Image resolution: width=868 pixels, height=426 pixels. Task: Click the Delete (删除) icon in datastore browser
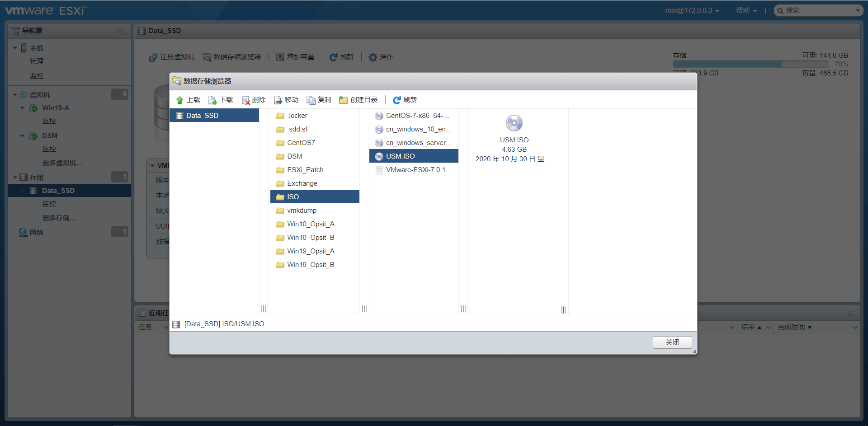click(x=245, y=100)
